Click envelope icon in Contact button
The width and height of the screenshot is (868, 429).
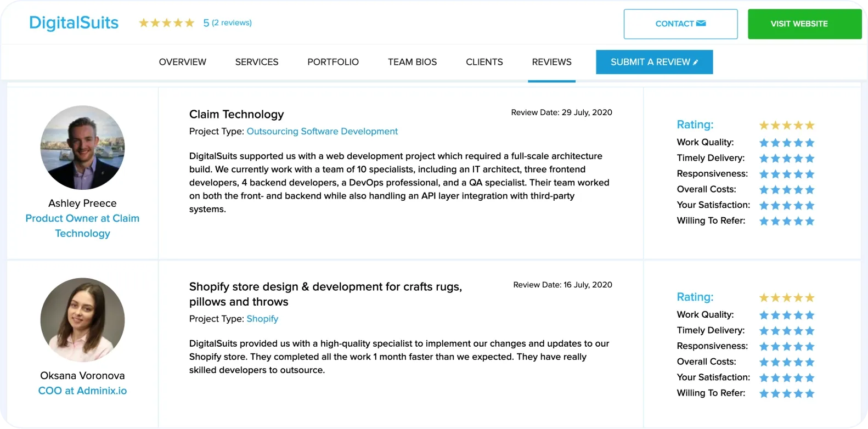click(701, 24)
